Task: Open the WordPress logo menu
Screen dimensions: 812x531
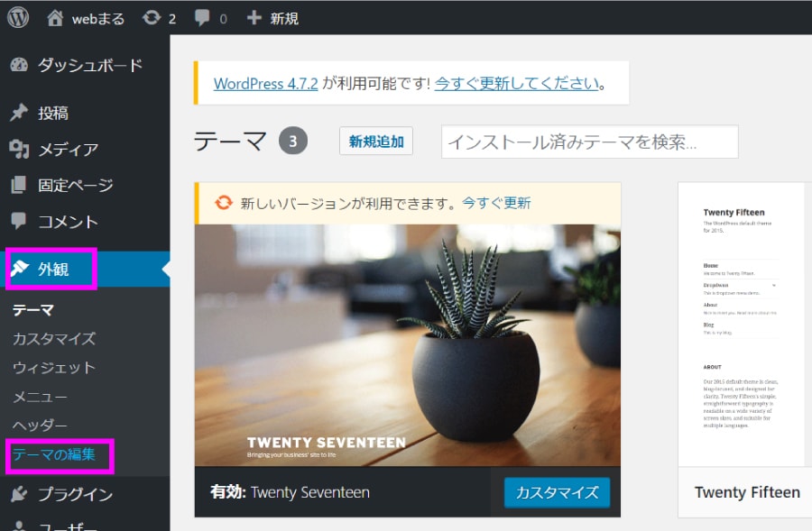Action: point(18,18)
